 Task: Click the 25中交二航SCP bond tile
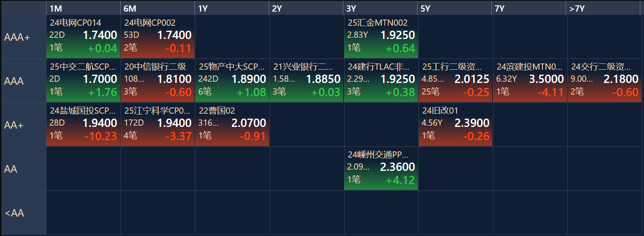[83, 80]
